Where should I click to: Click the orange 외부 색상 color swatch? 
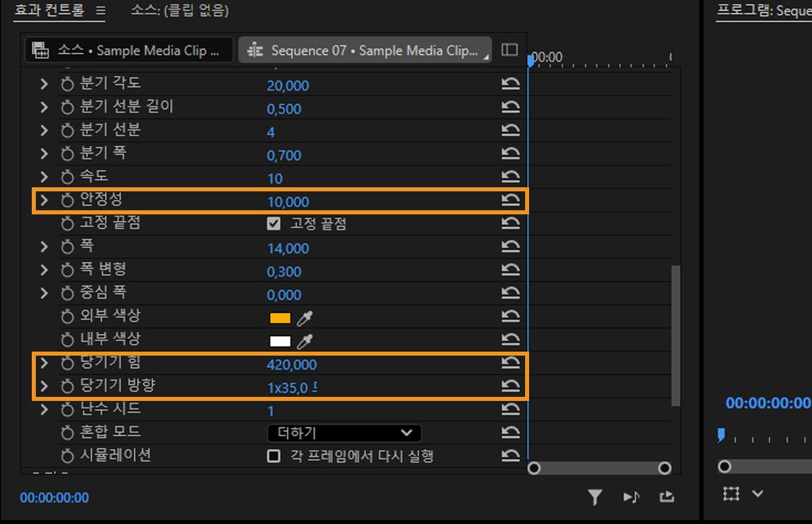(280, 316)
